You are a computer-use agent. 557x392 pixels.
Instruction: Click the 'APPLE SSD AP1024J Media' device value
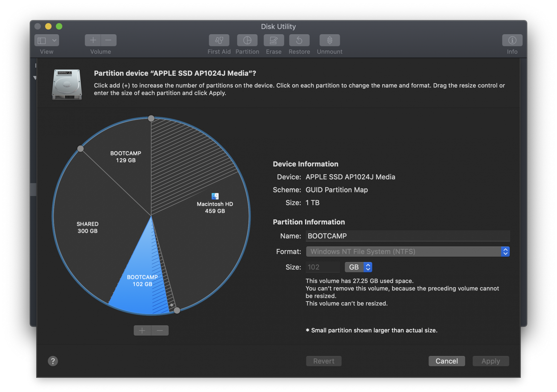(x=350, y=177)
